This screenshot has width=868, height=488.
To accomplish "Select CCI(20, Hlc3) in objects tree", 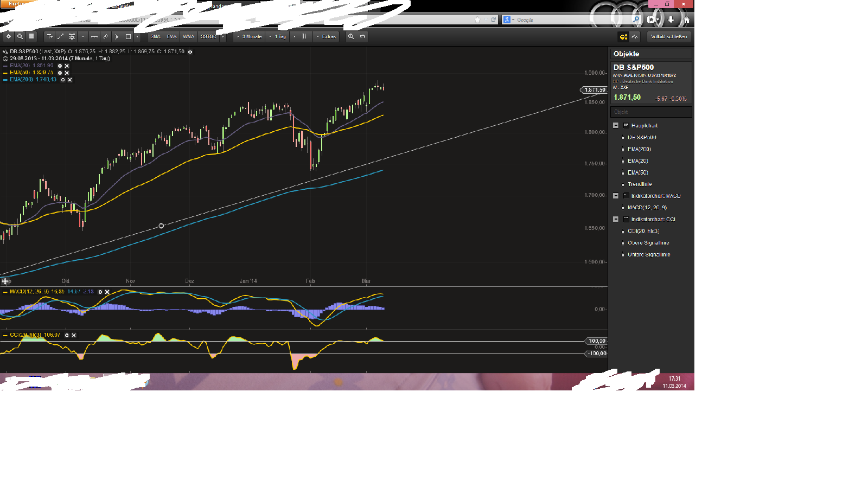I will (x=643, y=231).
